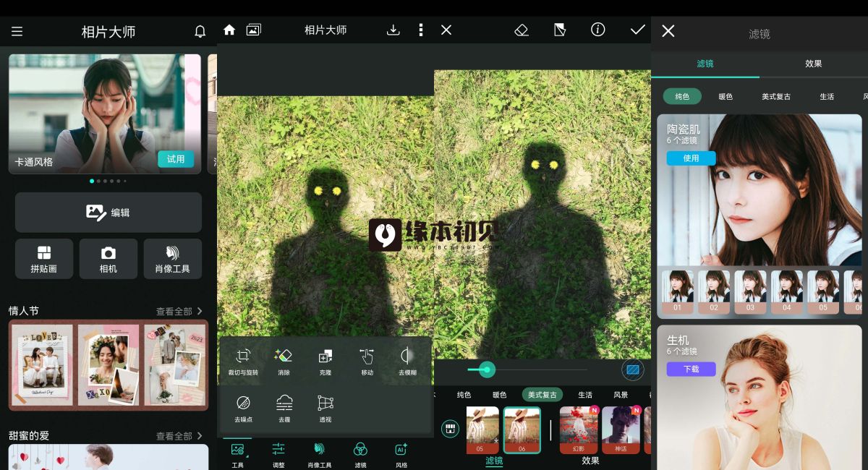The image size is (868, 470).
Task: Open the filter store icon left of thumbnail 05
Action: 450,429
